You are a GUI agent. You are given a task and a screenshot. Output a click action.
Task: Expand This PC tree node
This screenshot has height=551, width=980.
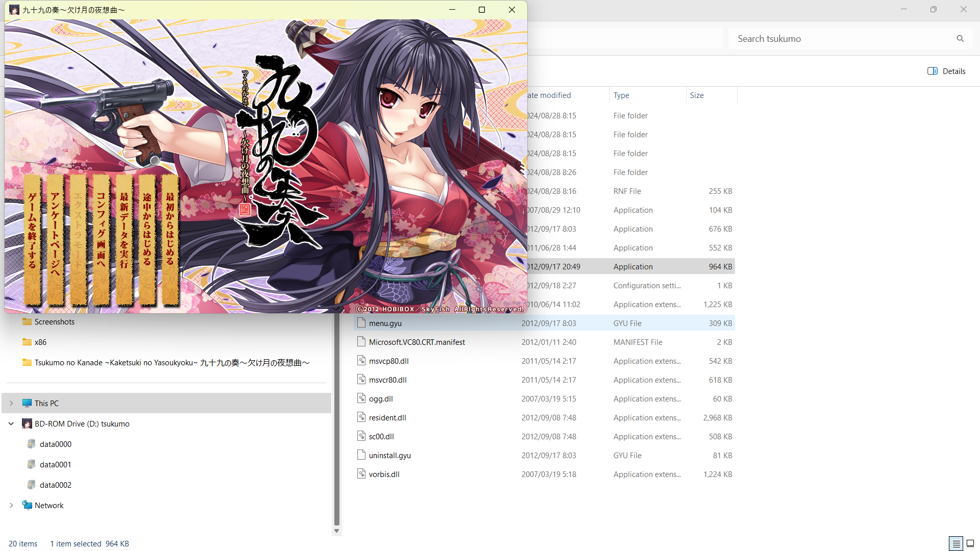point(11,403)
